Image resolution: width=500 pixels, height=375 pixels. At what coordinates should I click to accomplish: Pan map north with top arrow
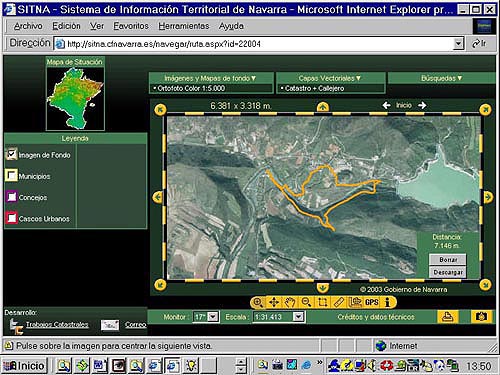[323, 107]
